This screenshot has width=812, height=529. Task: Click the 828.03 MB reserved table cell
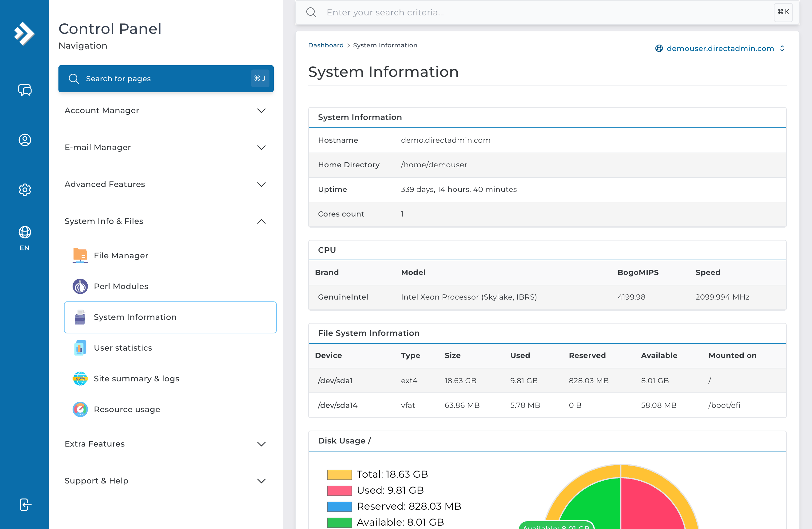588,381
